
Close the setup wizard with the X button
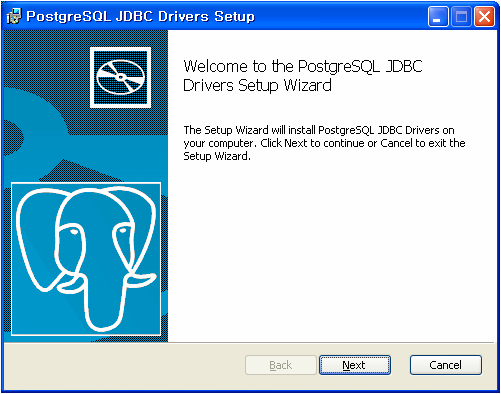(x=484, y=16)
